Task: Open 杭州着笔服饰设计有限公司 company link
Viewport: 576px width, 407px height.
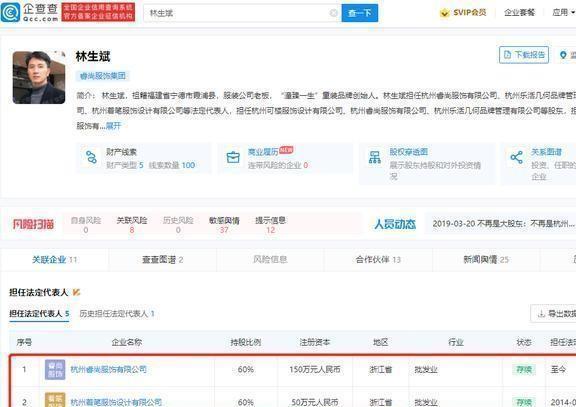Action: pyautogui.click(x=116, y=402)
